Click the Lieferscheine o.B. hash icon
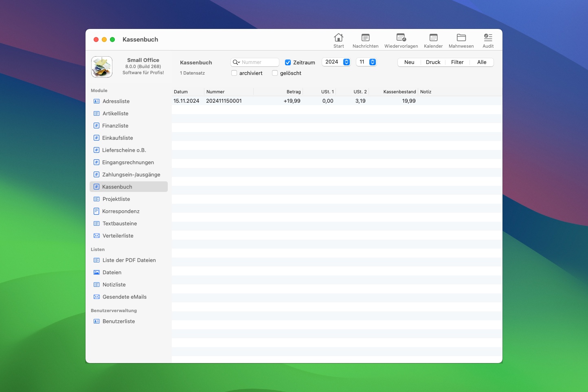Image resolution: width=588 pixels, height=392 pixels. coord(97,150)
